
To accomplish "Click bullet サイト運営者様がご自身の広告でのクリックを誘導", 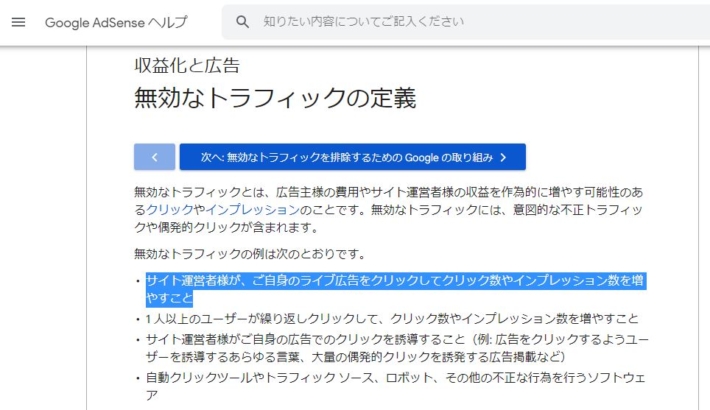I will [x=397, y=348].
